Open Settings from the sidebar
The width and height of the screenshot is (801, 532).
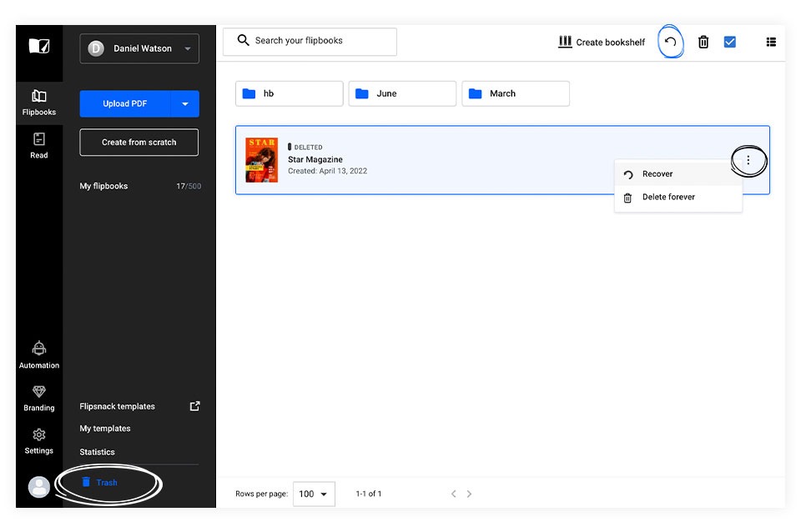39,441
